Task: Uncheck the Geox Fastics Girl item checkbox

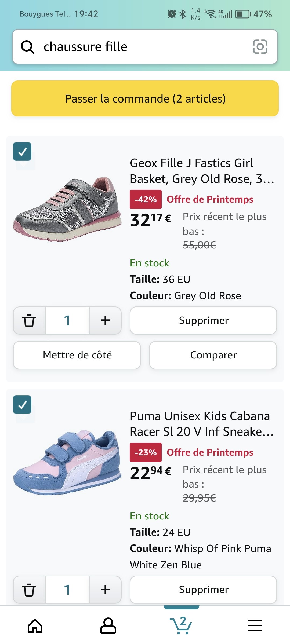Action: pos(22,152)
